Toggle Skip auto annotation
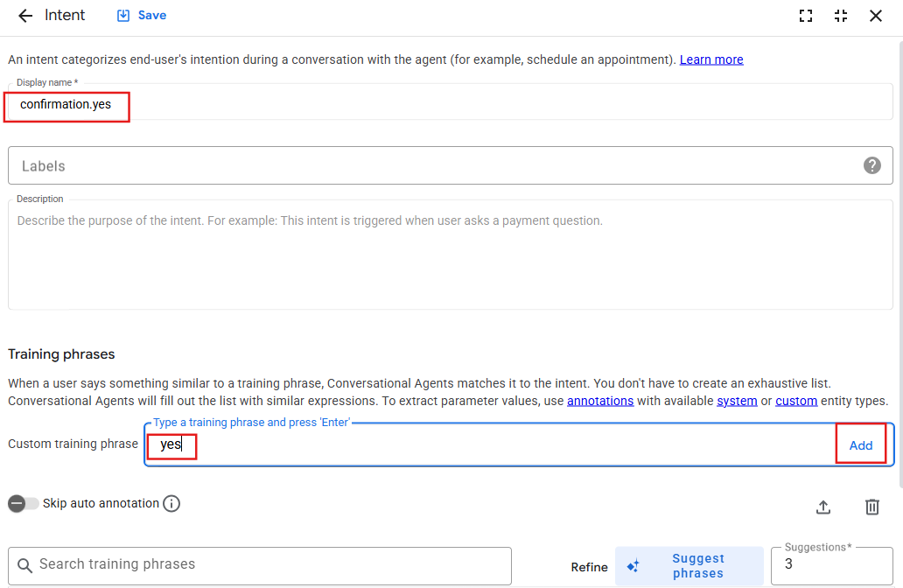The height and width of the screenshot is (588, 903). tap(23, 503)
